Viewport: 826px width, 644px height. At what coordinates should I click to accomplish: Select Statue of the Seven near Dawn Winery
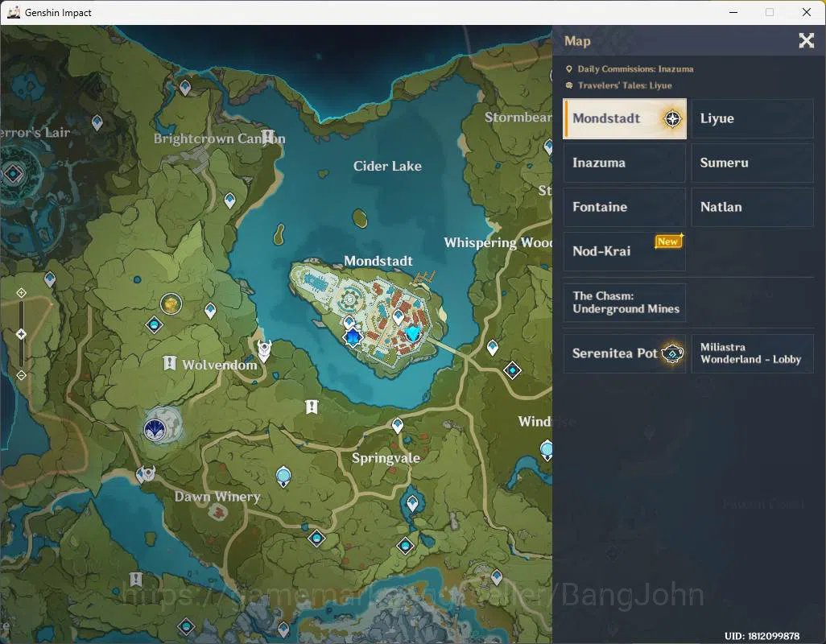pos(146,474)
